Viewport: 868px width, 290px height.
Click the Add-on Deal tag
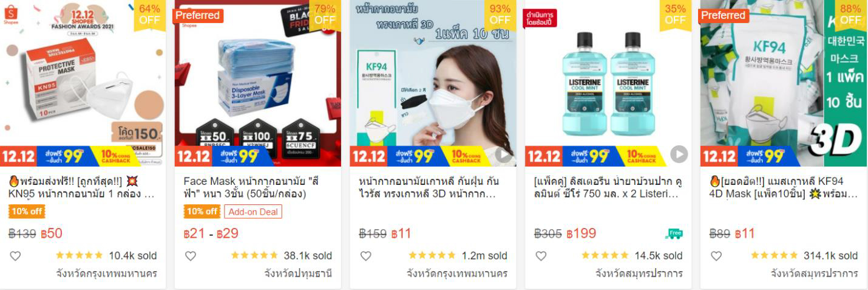[253, 212]
